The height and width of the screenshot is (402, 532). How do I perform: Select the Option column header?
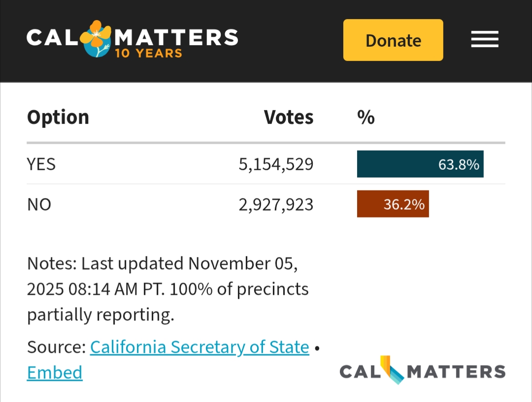point(58,117)
